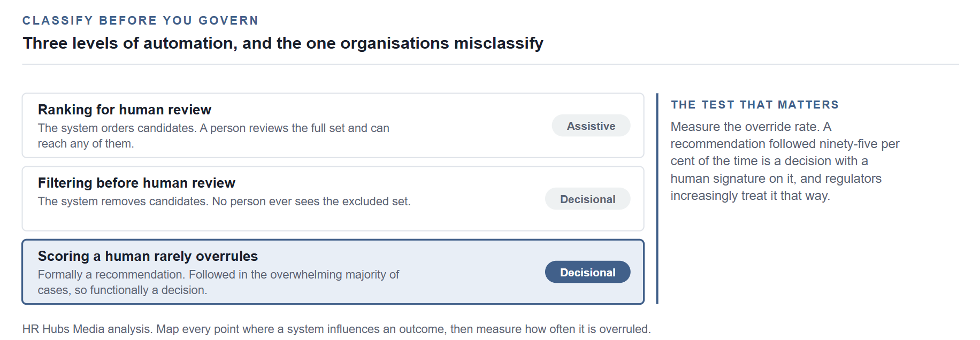
Task: Click the Filtering card's empty lower area
Action: pyautogui.click(x=333, y=220)
